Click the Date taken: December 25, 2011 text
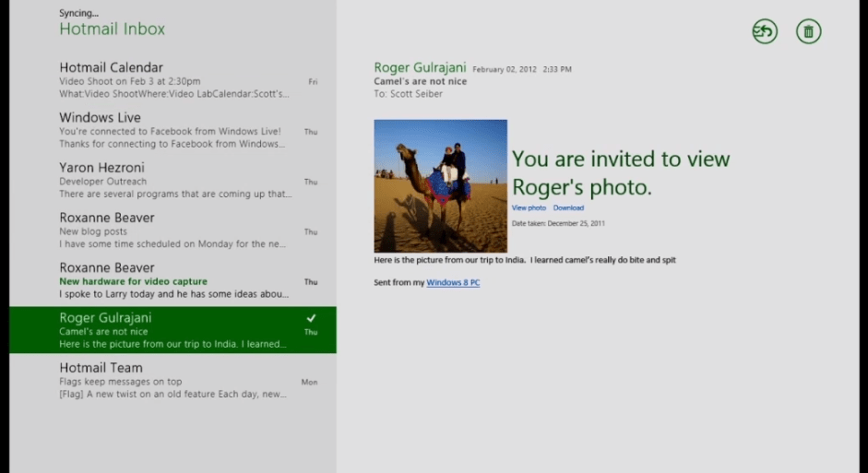868x473 pixels. click(x=558, y=223)
